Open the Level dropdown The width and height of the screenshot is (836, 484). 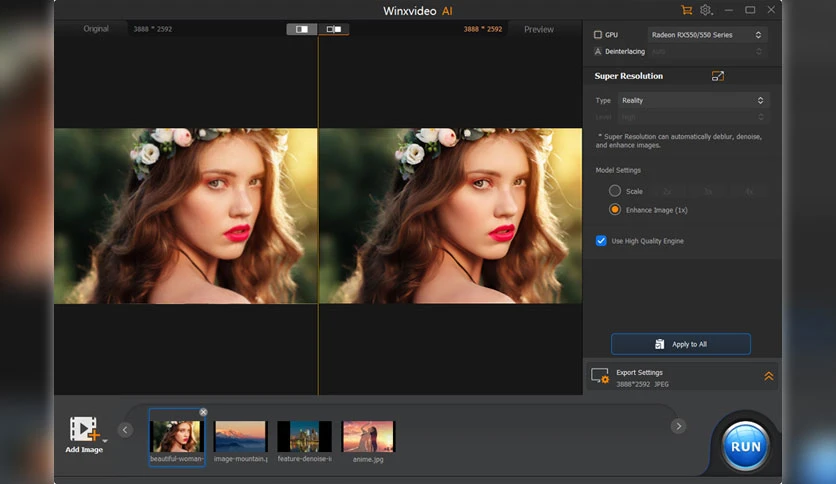tap(693, 117)
